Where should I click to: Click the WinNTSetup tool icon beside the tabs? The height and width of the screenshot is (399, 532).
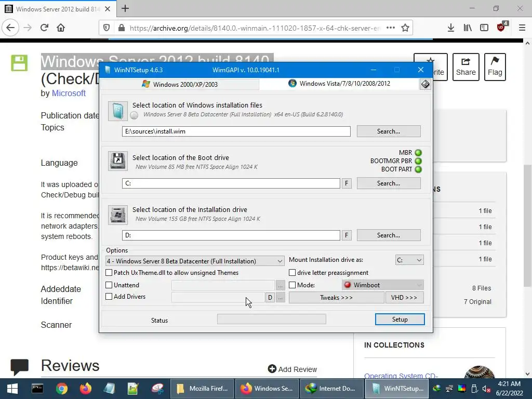pyautogui.click(x=425, y=84)
